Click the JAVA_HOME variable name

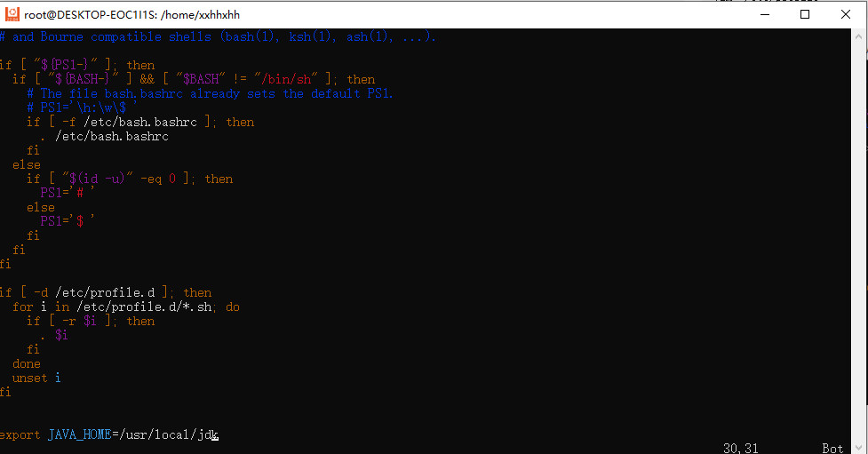point(80,434)
